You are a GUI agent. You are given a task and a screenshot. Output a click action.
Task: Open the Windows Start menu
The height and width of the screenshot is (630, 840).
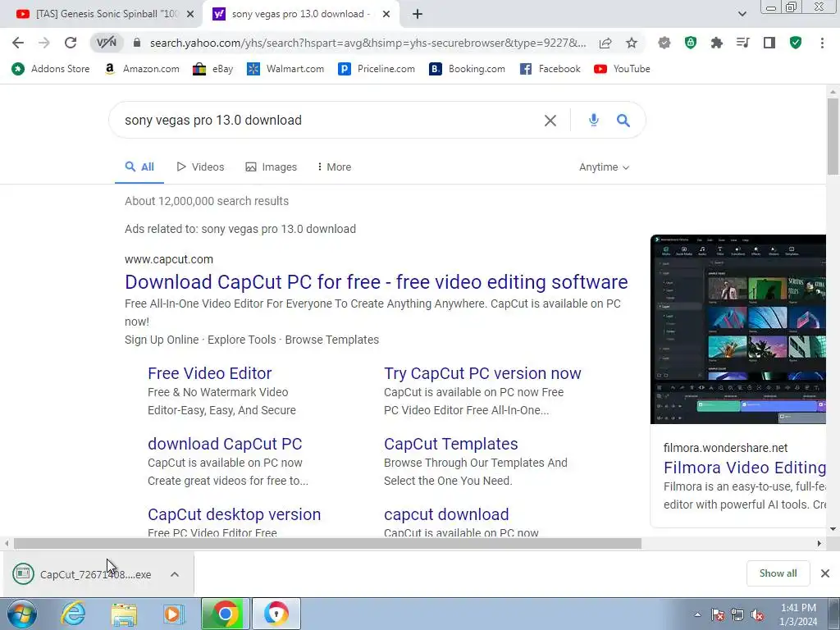pyautogui.click(x=22, y=614)
